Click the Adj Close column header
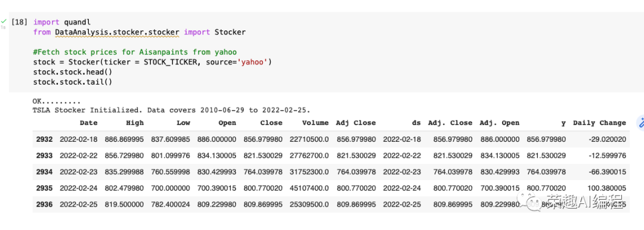644x230 pixels. [x=355, y=122]
